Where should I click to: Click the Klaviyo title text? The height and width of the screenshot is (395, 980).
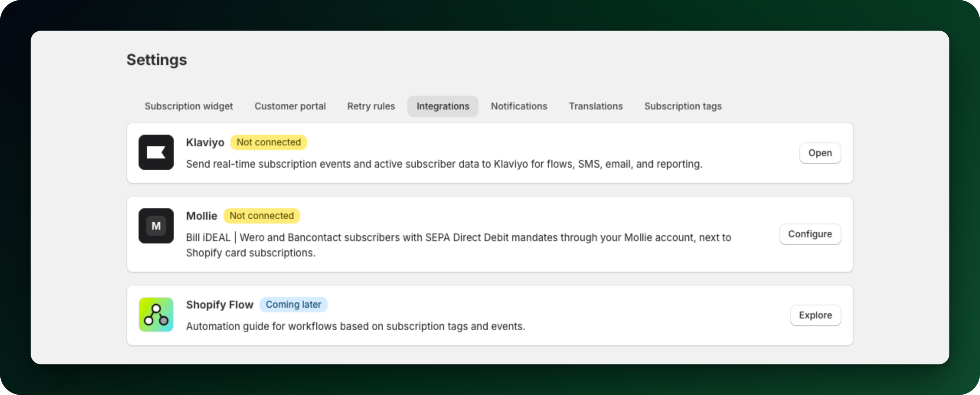tap(205, 142)
